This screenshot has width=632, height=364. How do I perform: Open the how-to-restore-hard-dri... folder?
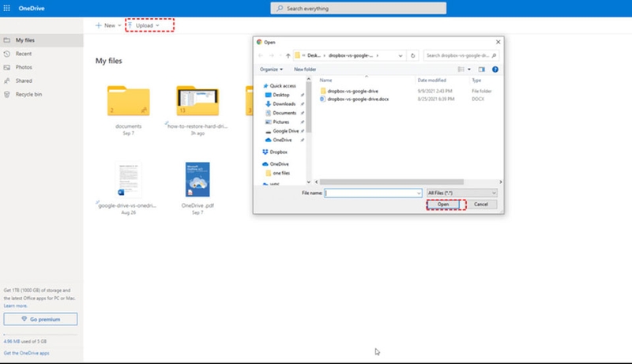[x=197, y=100]
